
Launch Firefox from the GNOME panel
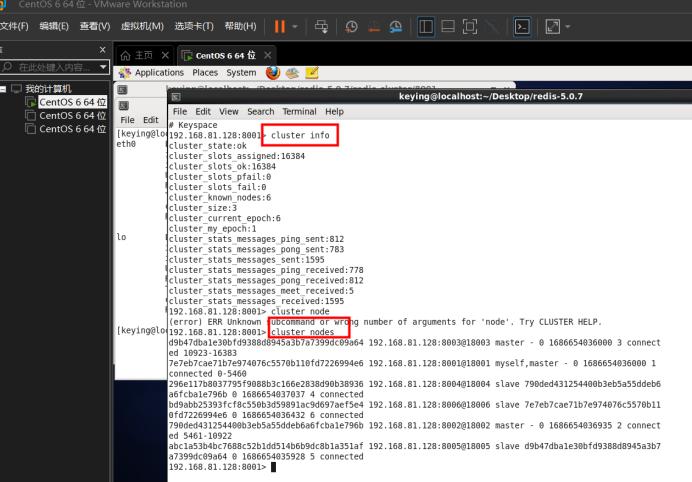click(273, 72)
